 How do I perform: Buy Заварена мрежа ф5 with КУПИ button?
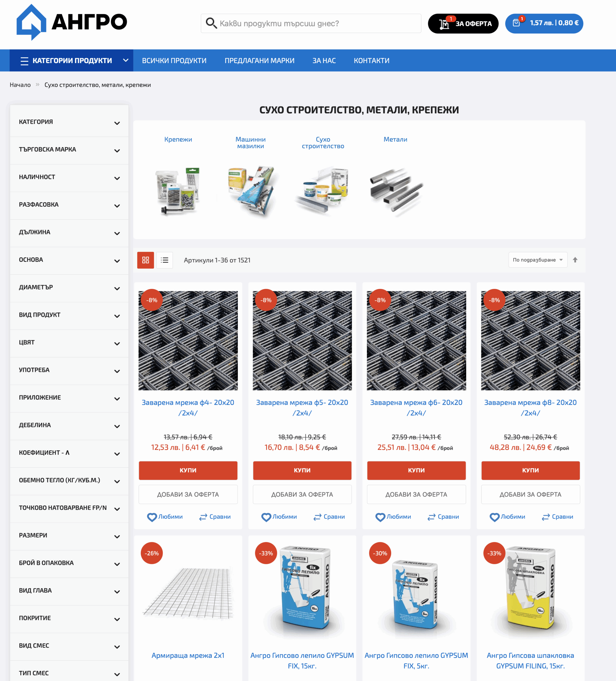click(x=302, y=470)
